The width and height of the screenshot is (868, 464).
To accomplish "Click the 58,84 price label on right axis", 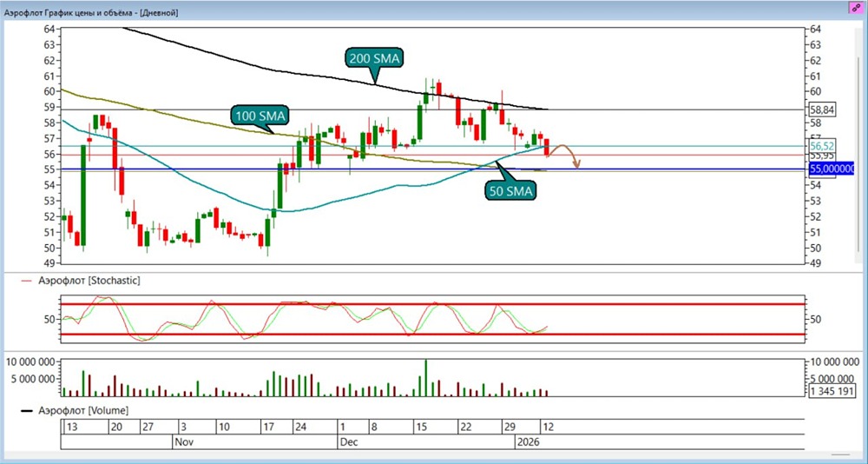I will click(x=821, y=109).
